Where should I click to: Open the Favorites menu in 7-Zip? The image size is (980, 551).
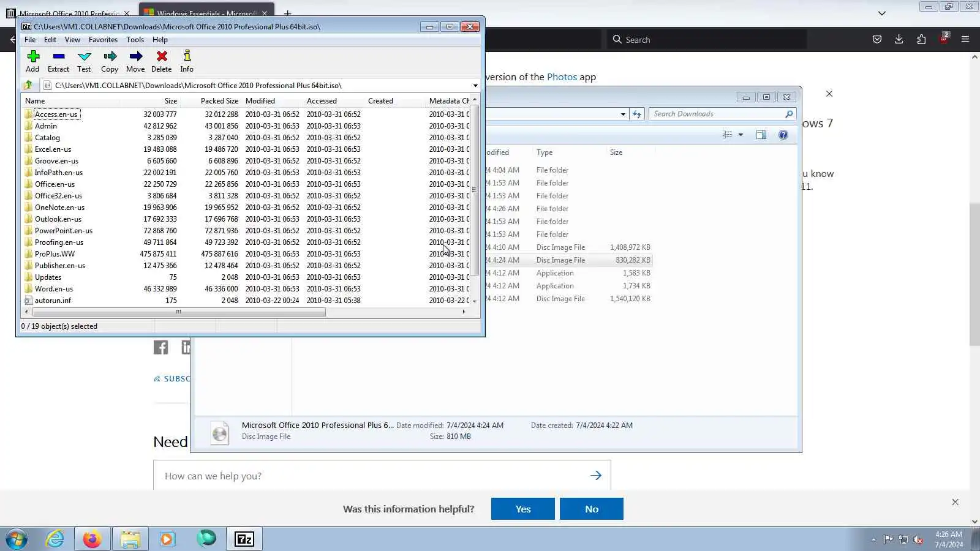click(103, 40)
